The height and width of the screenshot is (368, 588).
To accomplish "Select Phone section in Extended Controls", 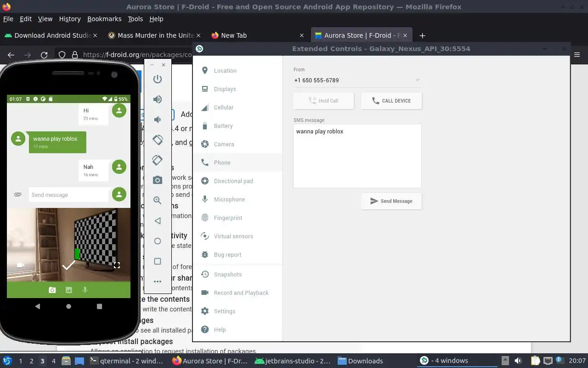I will (237, 162).
